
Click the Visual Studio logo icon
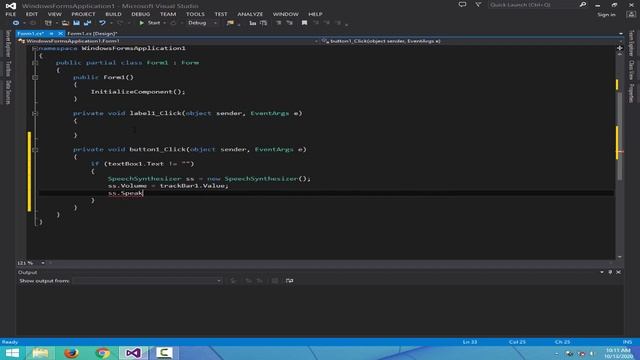[x=11, y=6]
